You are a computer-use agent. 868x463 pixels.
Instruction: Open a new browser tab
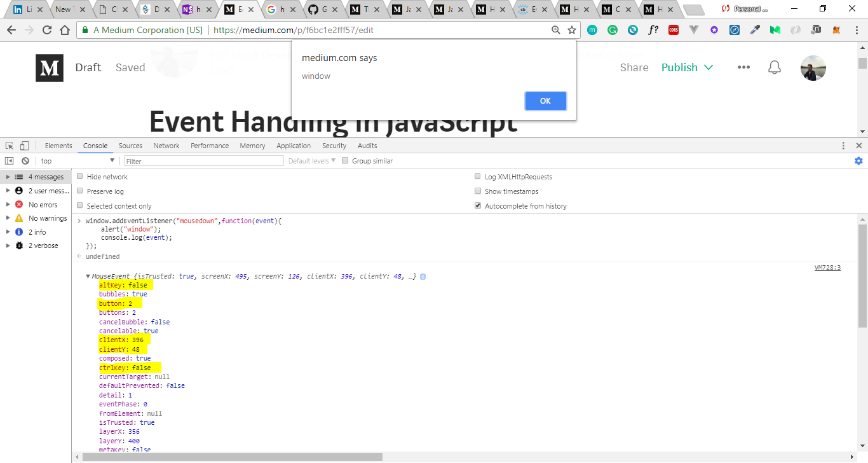[693, 10]
